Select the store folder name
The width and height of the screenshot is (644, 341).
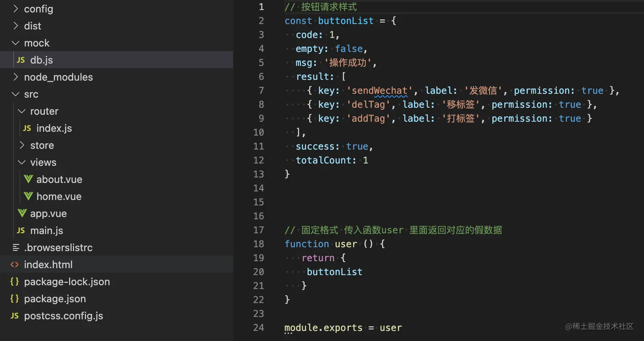click(x=42, y=145)
